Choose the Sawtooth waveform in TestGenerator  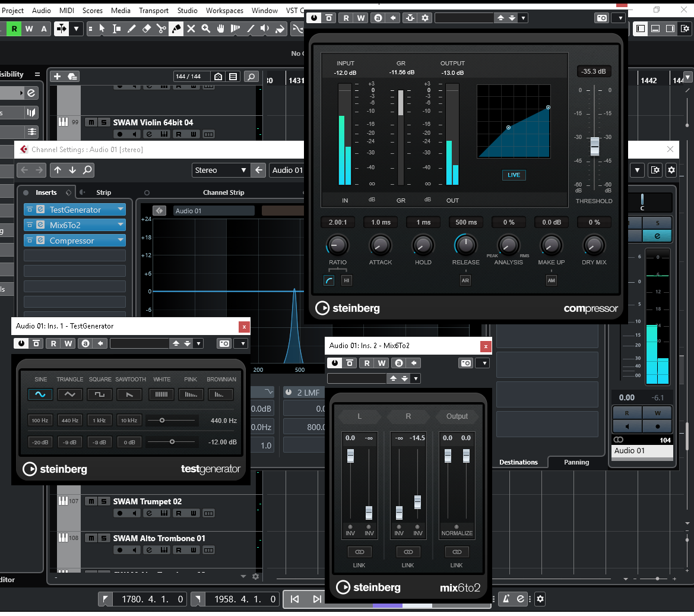point(129,394)
